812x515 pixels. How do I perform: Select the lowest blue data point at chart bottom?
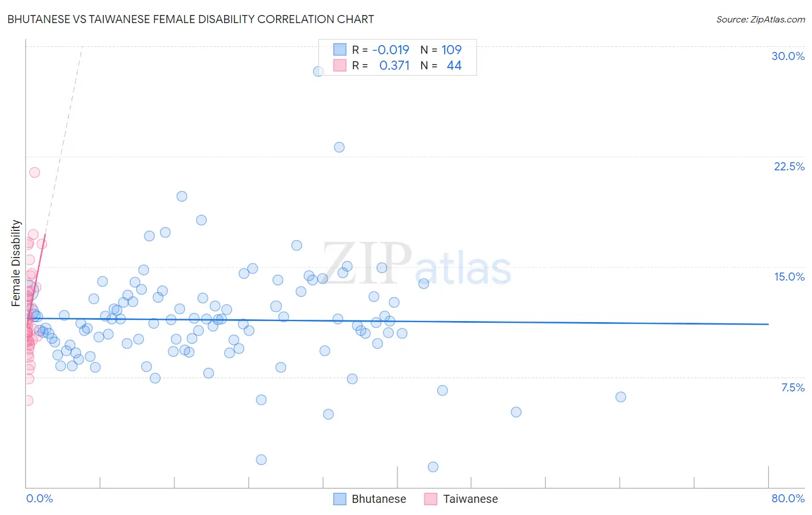coord(433,467)
